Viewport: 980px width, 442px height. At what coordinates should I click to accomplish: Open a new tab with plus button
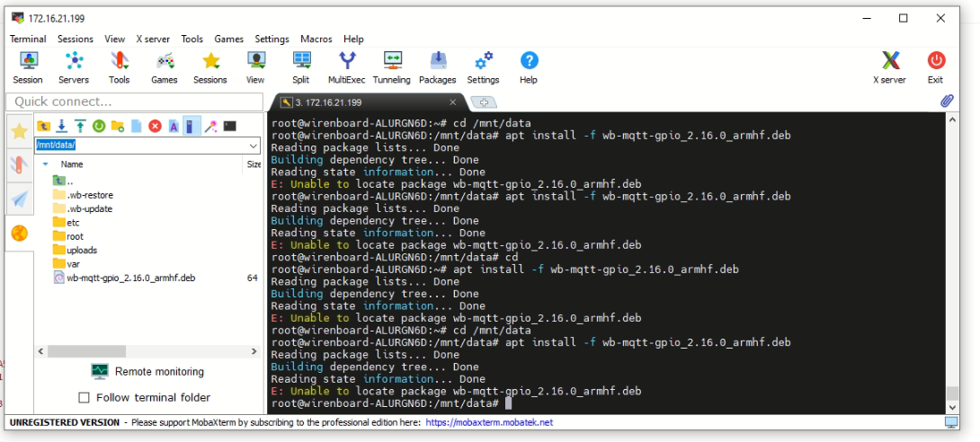pyautogui.click(x=484, y=102)
